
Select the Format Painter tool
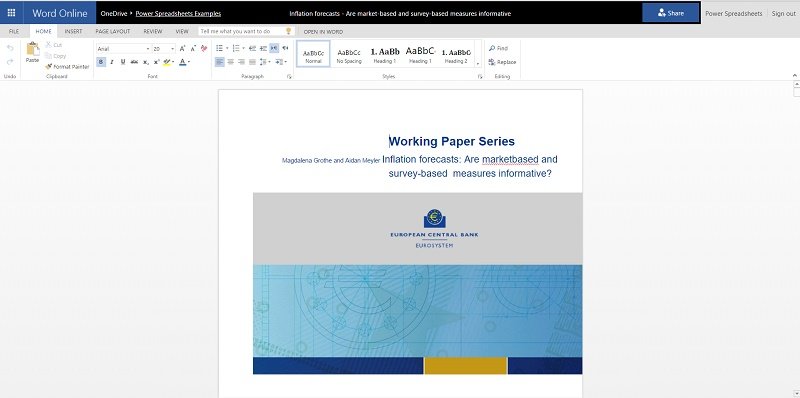tap(67, 67)
